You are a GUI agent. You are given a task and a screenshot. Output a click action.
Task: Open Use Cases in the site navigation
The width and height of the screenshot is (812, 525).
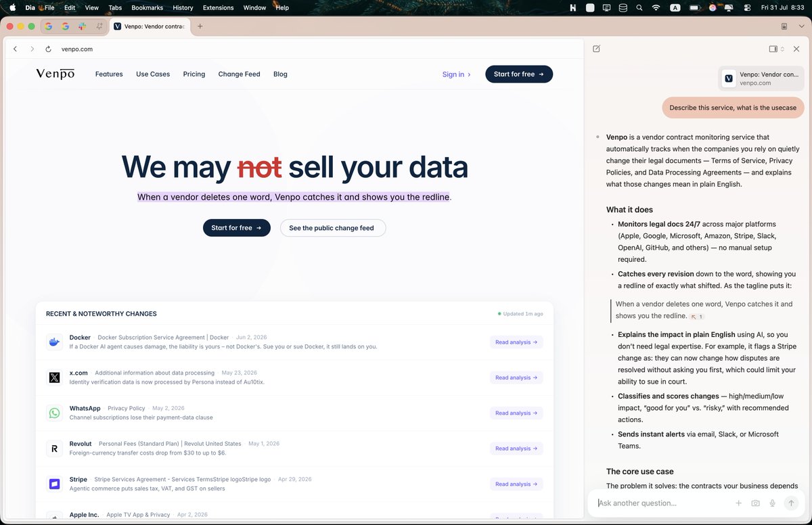click(153, 74)
